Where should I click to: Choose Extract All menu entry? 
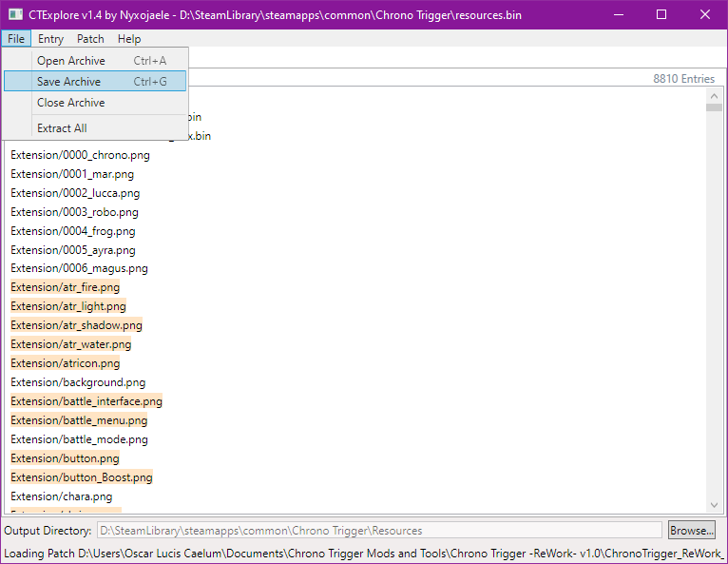coord(95,127)
